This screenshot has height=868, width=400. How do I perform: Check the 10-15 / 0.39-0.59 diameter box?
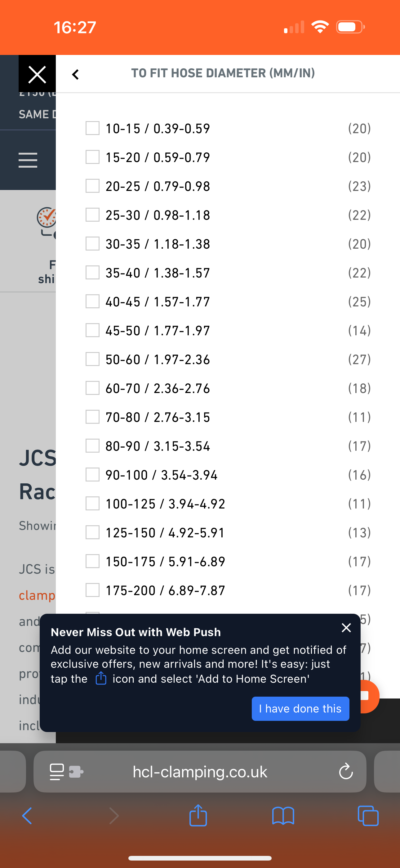[x=92, y=128]
